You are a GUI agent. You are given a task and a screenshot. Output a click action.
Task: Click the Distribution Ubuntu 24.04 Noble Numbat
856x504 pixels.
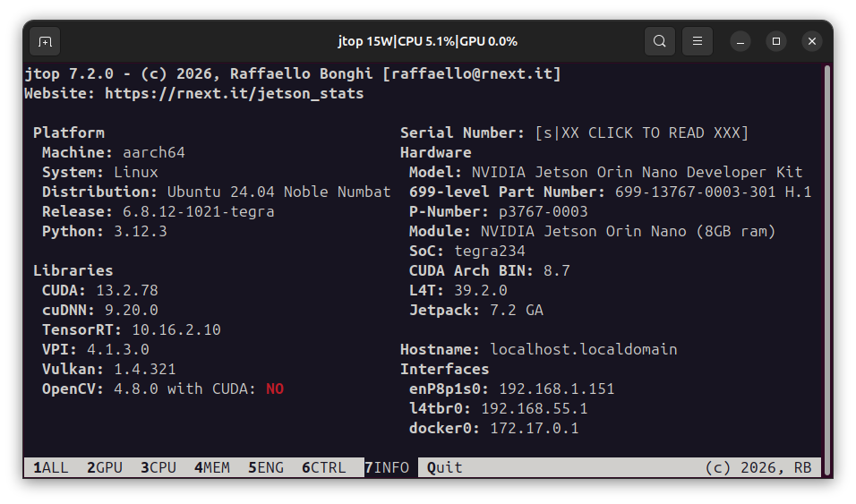(x=279, y=192)
